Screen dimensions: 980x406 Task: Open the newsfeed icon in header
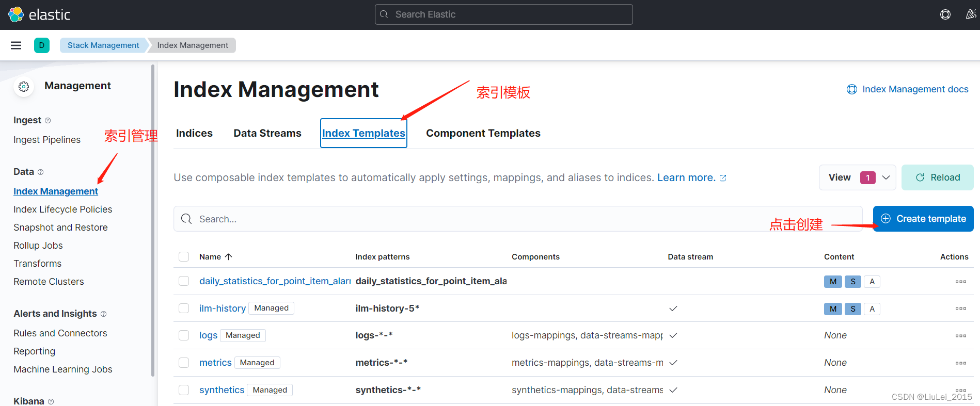[971, 14]
